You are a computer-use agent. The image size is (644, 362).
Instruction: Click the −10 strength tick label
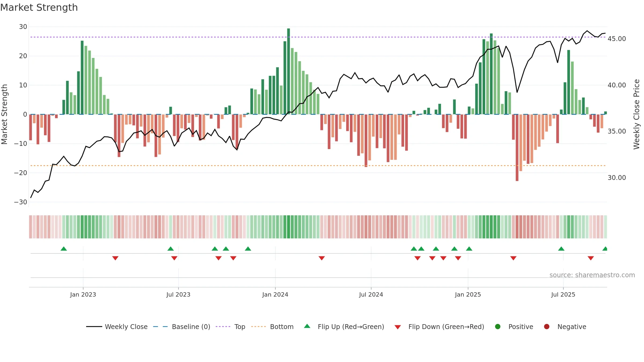[21, 144]
